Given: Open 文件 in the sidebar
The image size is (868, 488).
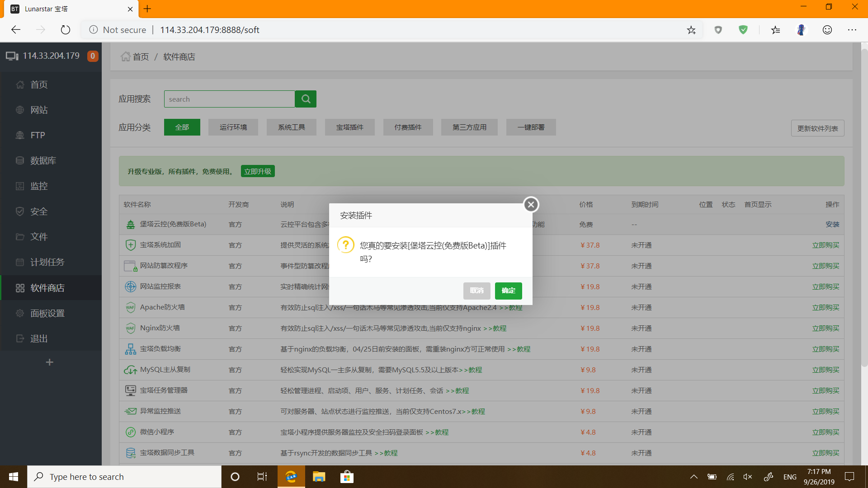Looking at the screenshot, I should [x=51, y=237].
